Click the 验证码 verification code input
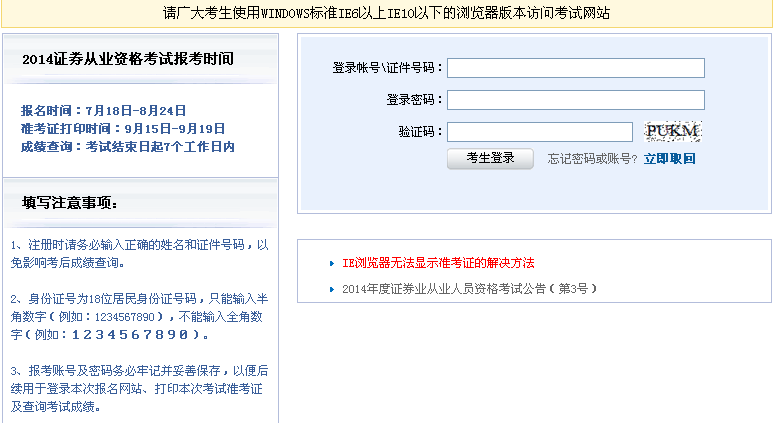 (x=540, y=132)
